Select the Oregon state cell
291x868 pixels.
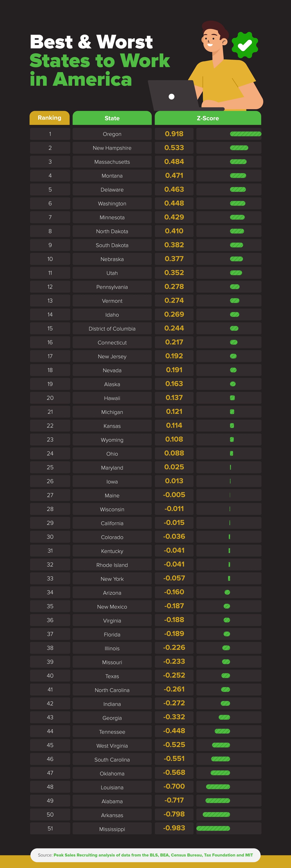[x=112, y=134]
